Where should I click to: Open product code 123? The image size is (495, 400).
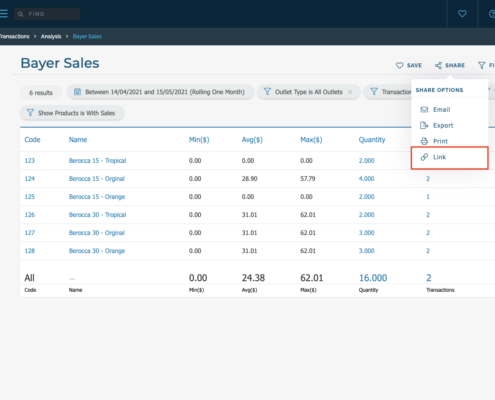tap(30, 161)
